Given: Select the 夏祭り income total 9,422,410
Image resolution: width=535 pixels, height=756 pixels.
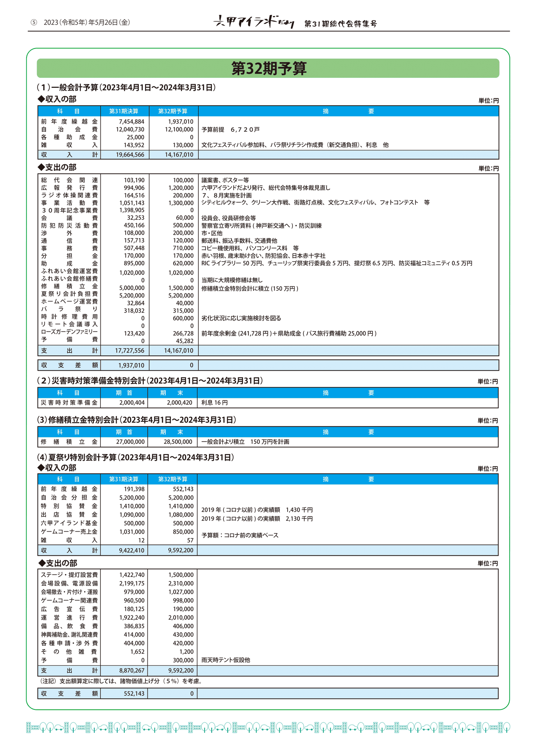Looking at the screenshot, I should (132, 550).
